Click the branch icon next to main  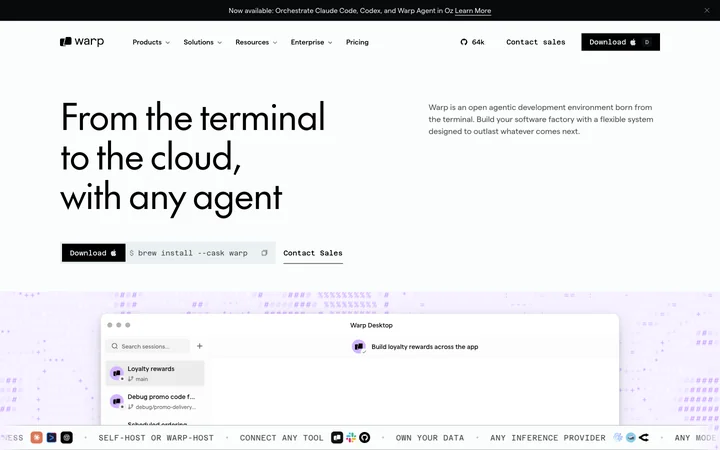pos(131,379)
